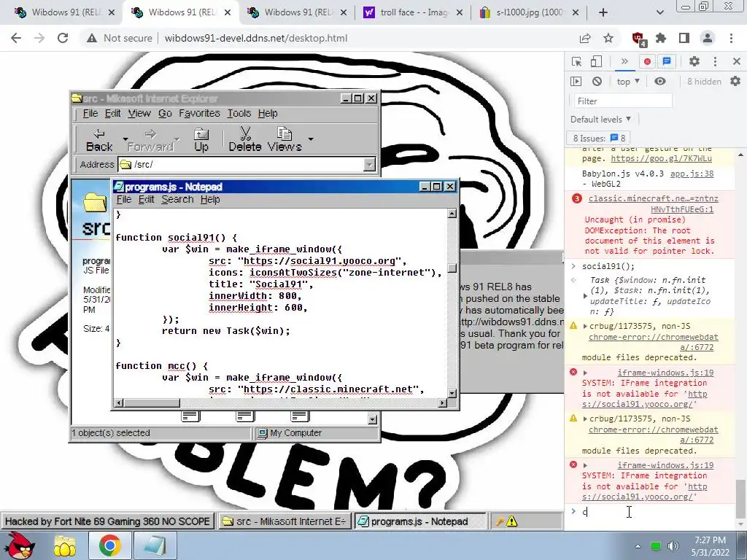The width and height of the screenshot is (747, 560).
Task: Clear the console with the ban icon
Action: (x=597, y=82)
